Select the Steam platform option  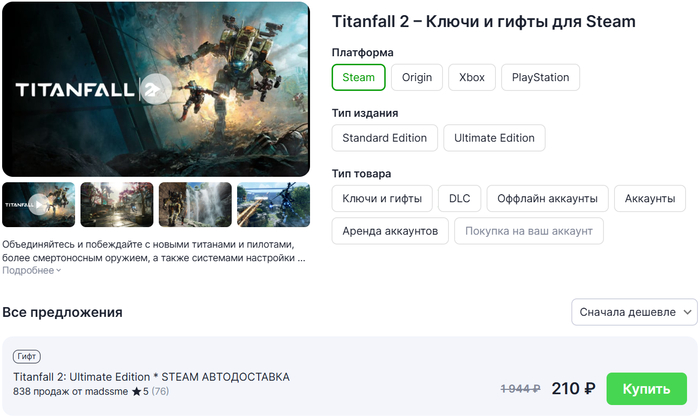[358, 77]
